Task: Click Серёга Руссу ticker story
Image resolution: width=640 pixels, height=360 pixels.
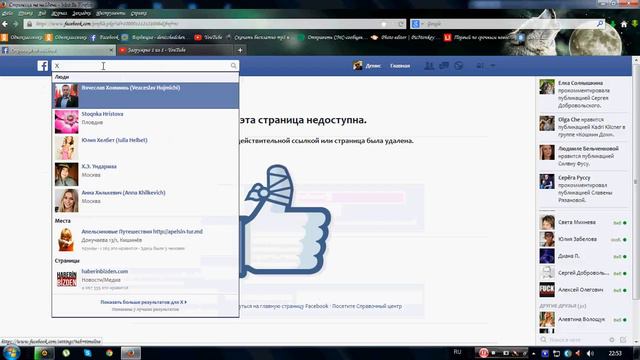Action: 583,189
